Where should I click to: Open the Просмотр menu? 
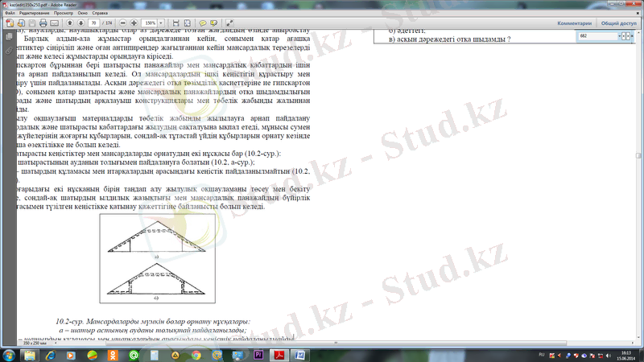tap(64, 13)
